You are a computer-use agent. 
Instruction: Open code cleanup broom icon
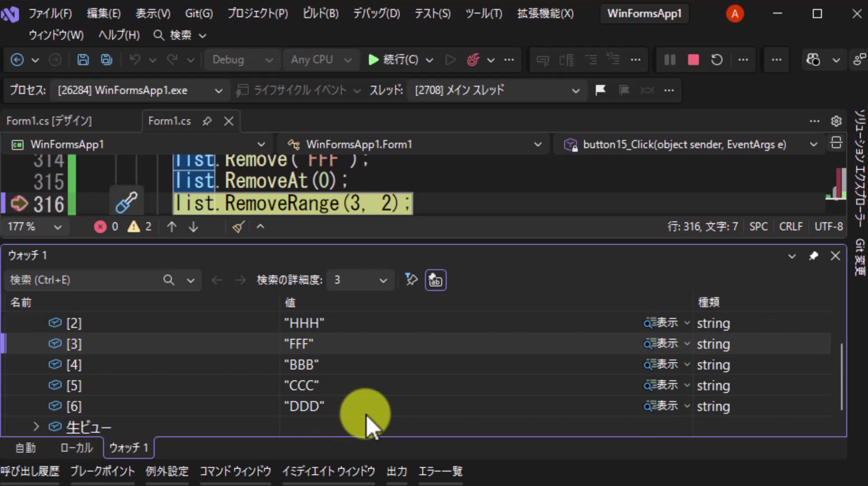click(239, 226)
